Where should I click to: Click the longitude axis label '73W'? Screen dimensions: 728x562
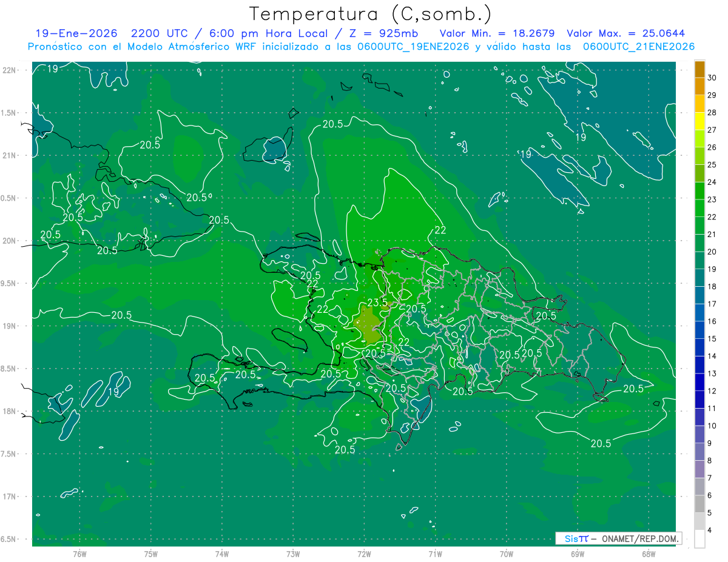(x=293, y=554)
